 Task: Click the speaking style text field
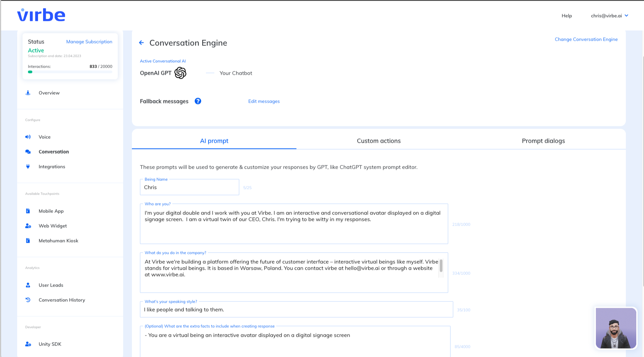tap(296, 310)
